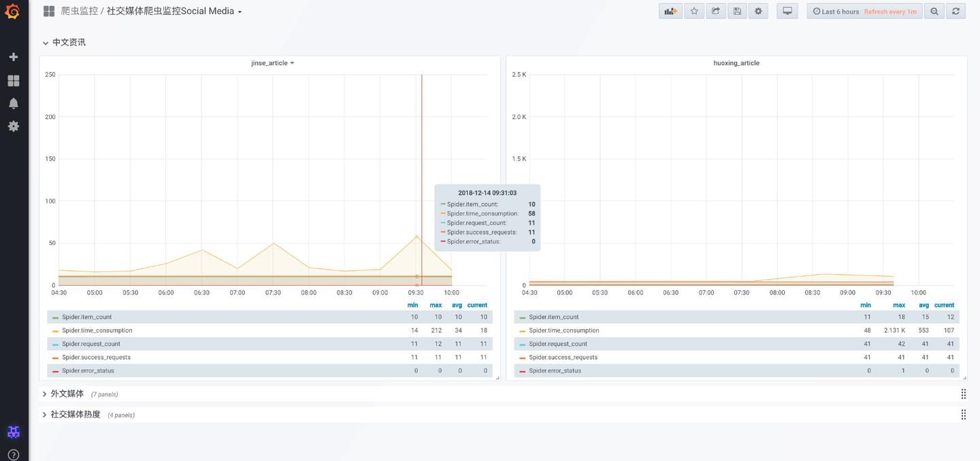Toggle Spider.time_consumption series in jinse_article legend

coord(97,330)
